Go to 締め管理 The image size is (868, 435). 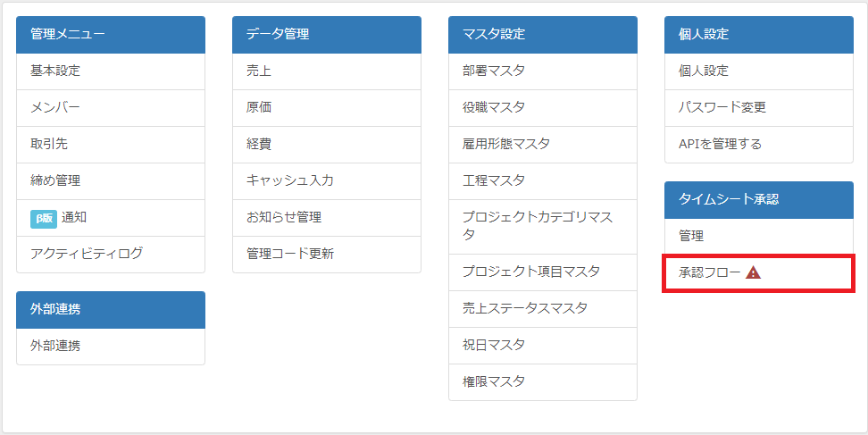coord(111,181)
